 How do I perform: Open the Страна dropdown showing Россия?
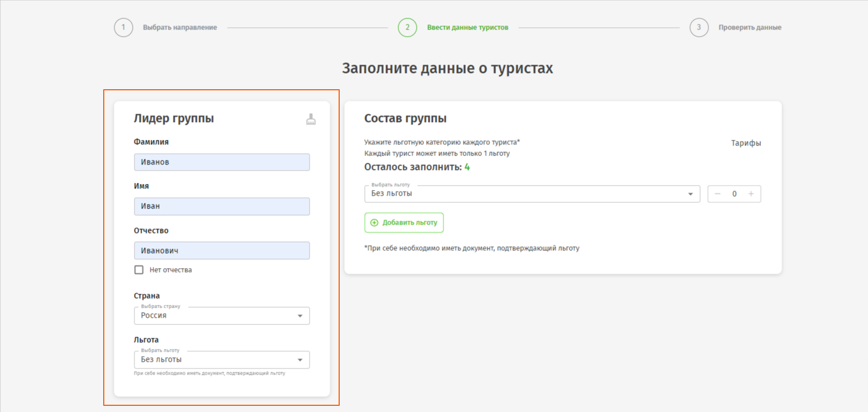tap(221, 316)
